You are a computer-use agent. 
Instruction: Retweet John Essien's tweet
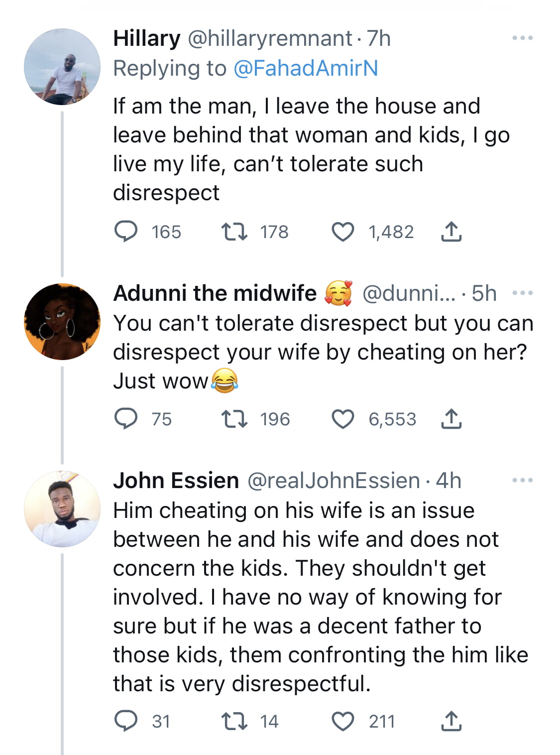click(x=234, y=721)
